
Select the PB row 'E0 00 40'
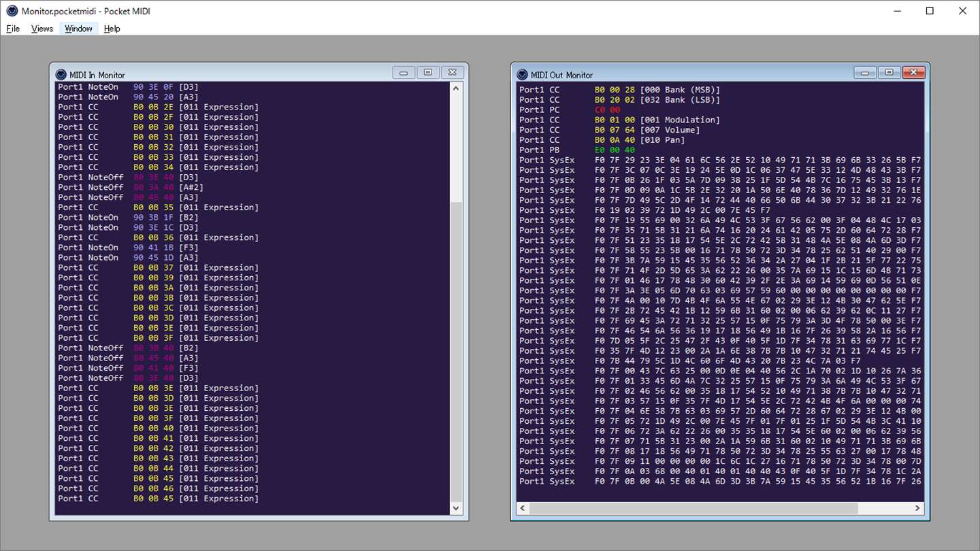(x=577, y=150)
